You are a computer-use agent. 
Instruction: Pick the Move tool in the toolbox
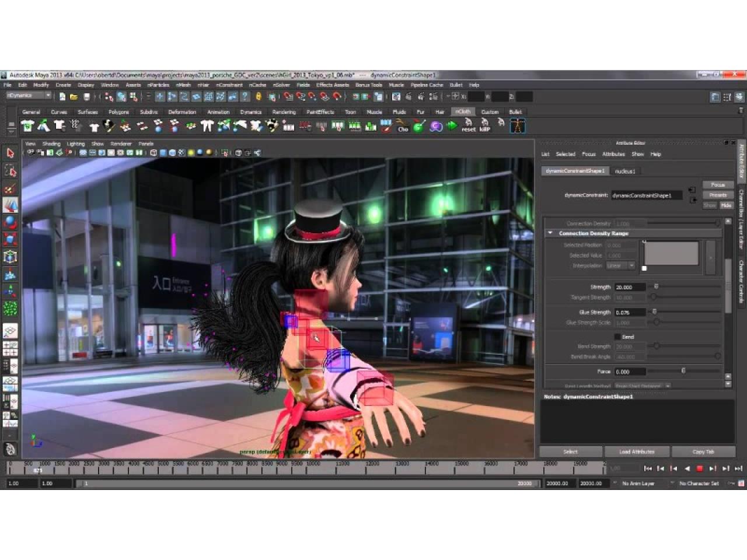coord(10,205)
